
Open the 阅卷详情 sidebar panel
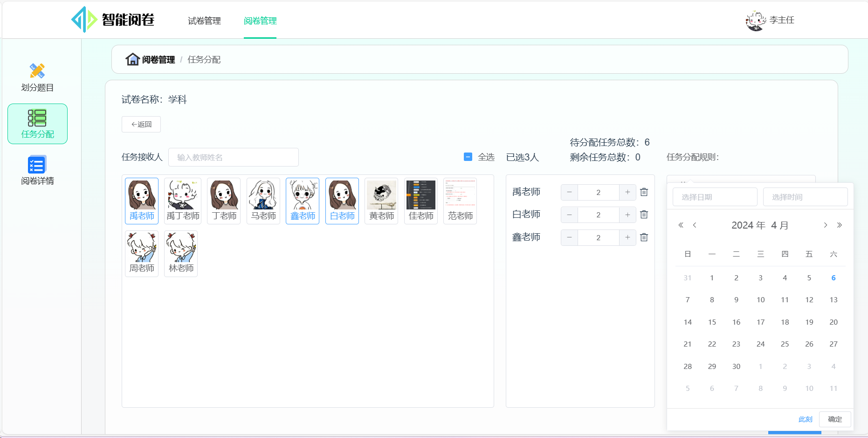pos(37,170)
